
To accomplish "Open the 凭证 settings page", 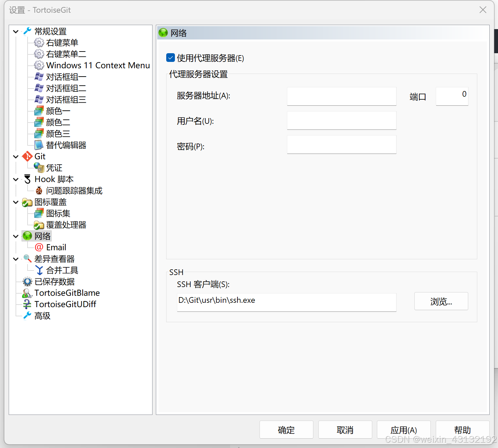I will 54,168.
